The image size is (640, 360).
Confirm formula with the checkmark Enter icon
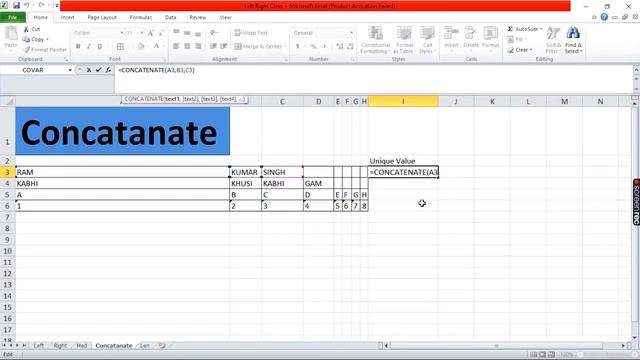(x=98, y=70)
